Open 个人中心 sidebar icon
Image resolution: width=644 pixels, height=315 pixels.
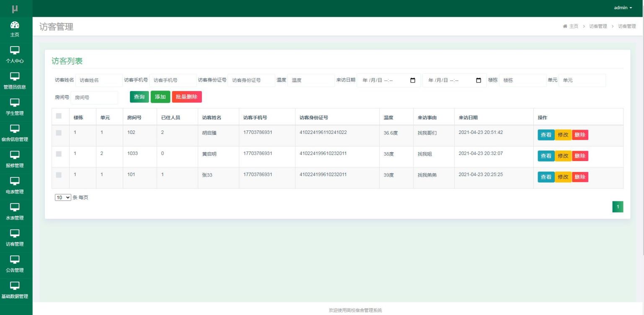(x=15, y=50)
